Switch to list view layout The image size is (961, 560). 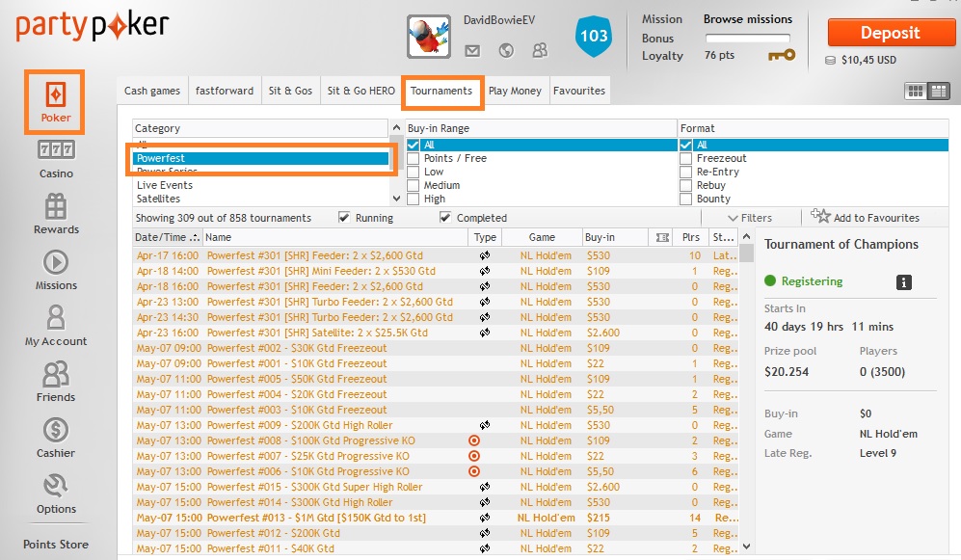coord(938,92)
